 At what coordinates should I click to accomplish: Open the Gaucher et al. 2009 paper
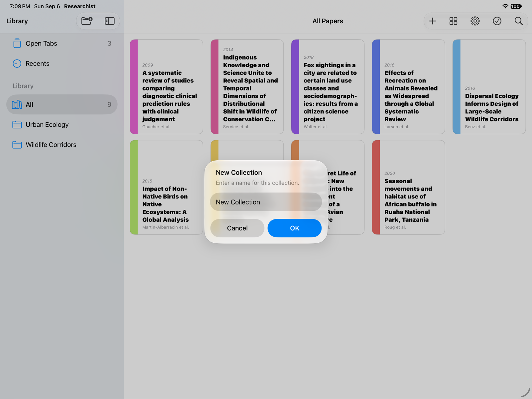(166, 87)
